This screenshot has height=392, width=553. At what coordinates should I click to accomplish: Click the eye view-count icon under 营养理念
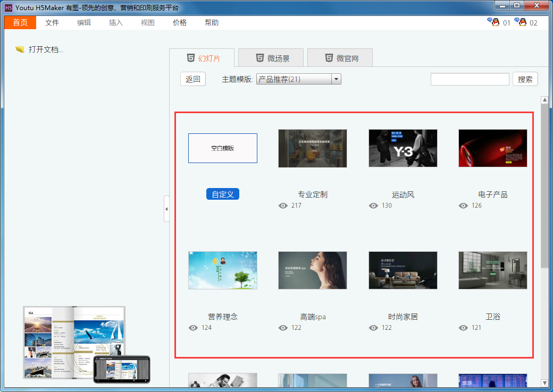tap(193, 328)
